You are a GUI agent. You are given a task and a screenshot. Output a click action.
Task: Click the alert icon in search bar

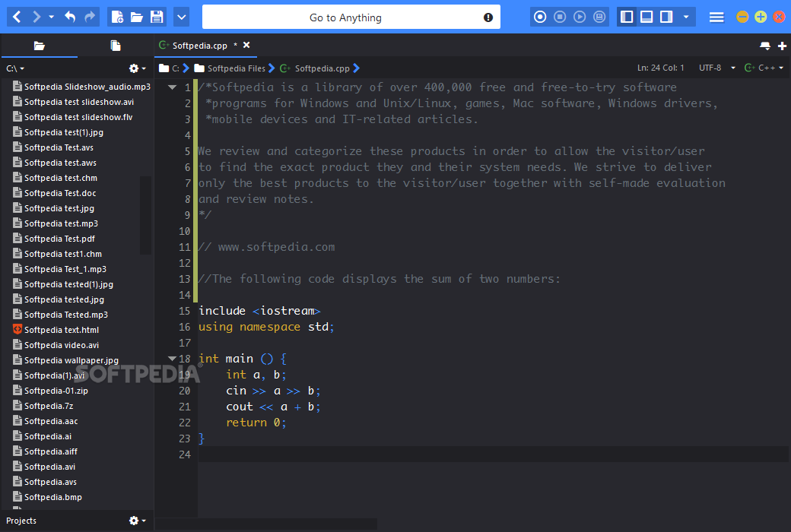click(x=488, y=17)
